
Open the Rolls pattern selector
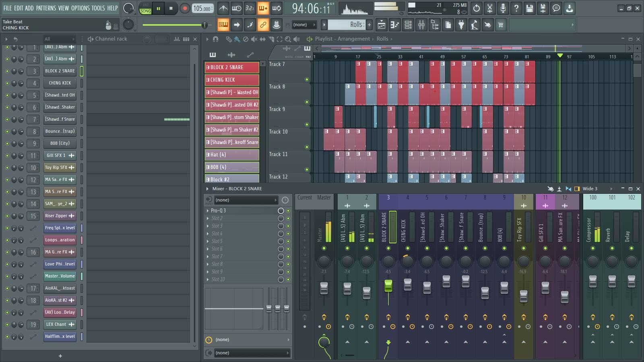click(x=346, y=25)
